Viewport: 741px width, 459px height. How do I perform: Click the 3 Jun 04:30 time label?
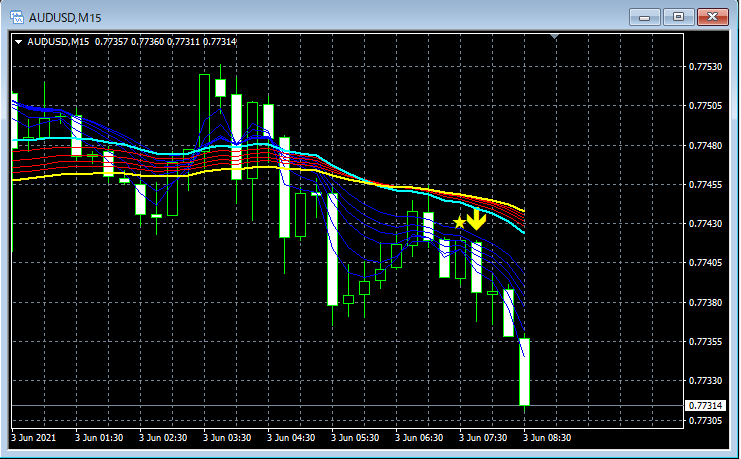(x=291, y=438)
